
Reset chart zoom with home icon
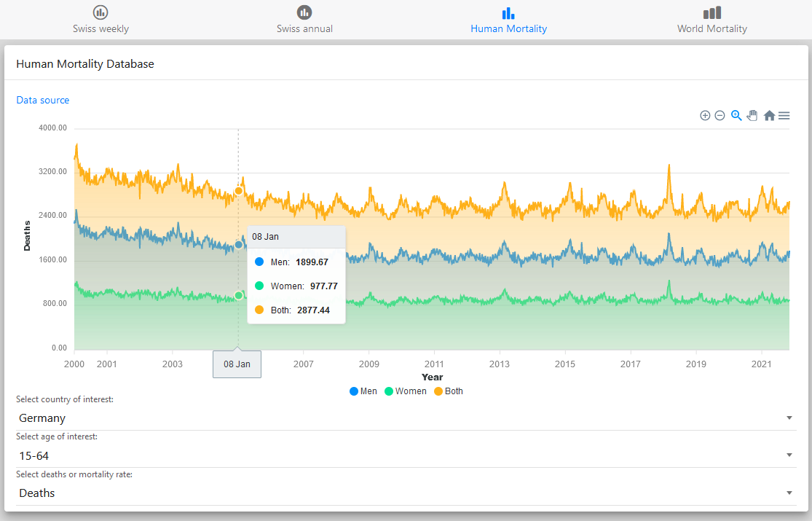(769, 115)
